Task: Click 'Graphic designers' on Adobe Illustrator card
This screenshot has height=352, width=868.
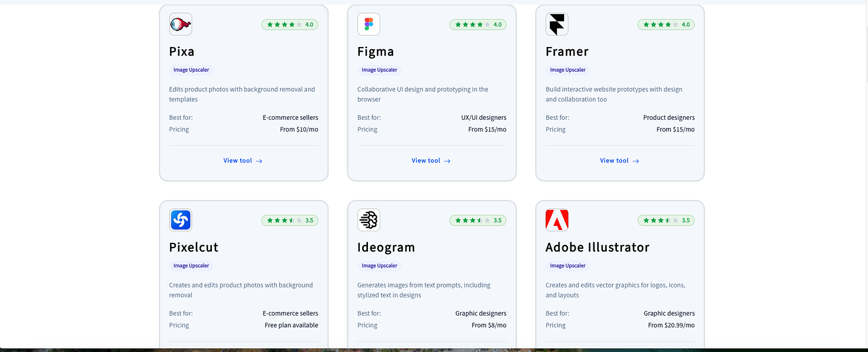Action: (669, 314)
